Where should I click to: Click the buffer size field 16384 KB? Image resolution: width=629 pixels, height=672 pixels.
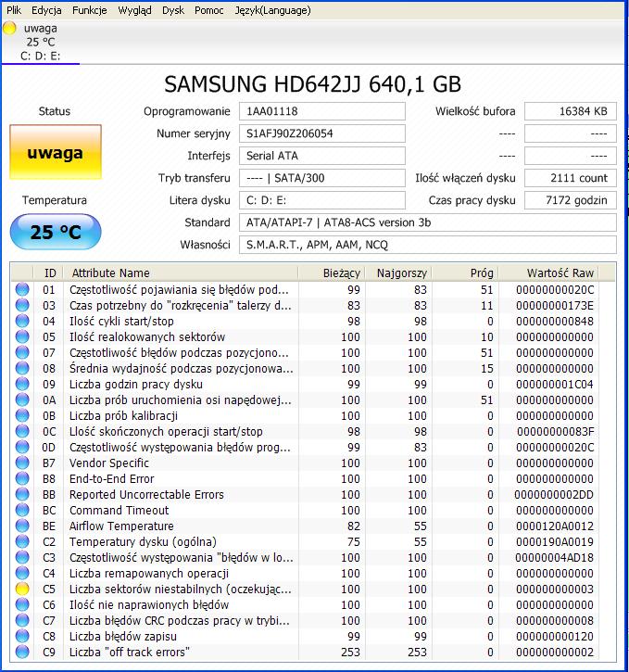(571, 111)
